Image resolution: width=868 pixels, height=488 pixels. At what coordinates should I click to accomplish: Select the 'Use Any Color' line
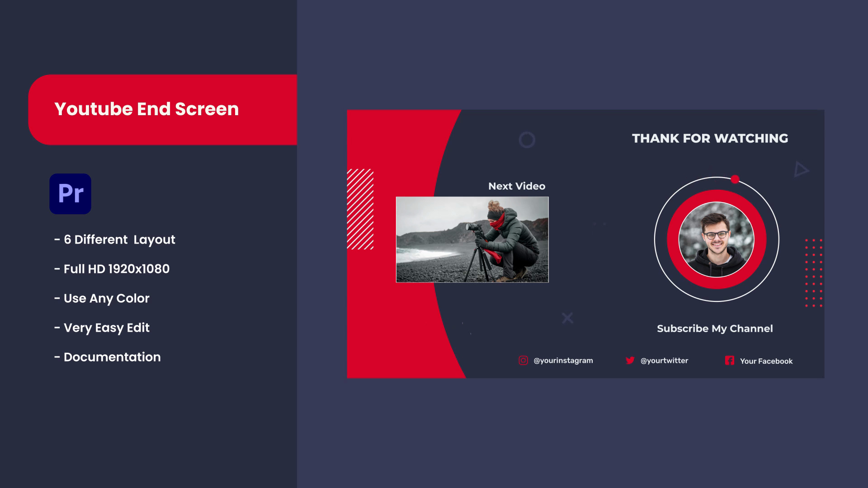point(102,298)
